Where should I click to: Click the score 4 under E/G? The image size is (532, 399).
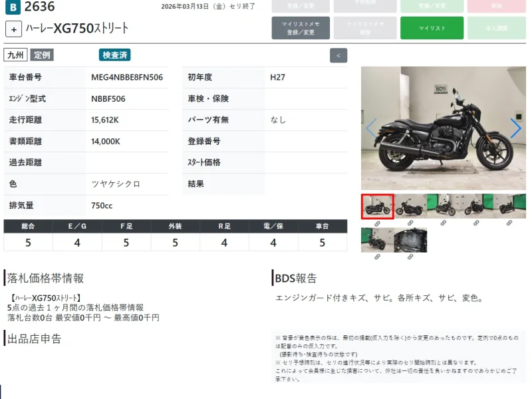pyautogui.click(x=77, y=243)
